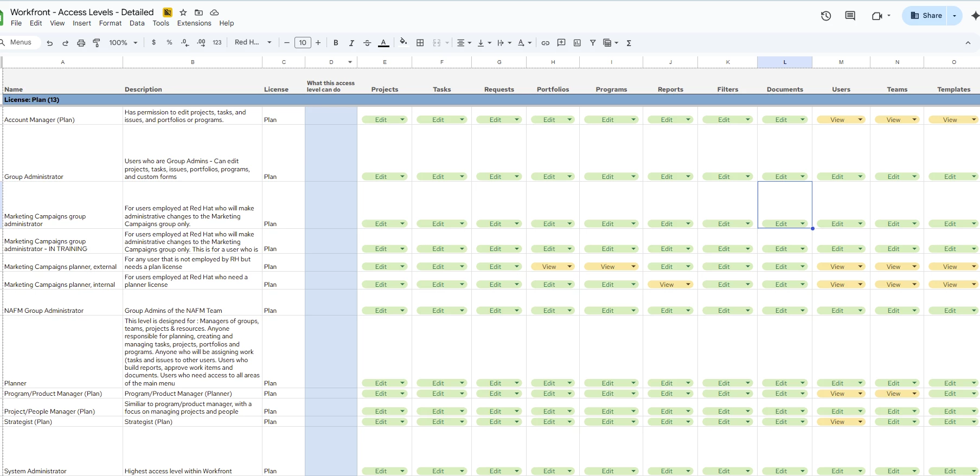This screenshot has width=980, height=476.
Task: Check document cloud status
Action: pos(214,12)
